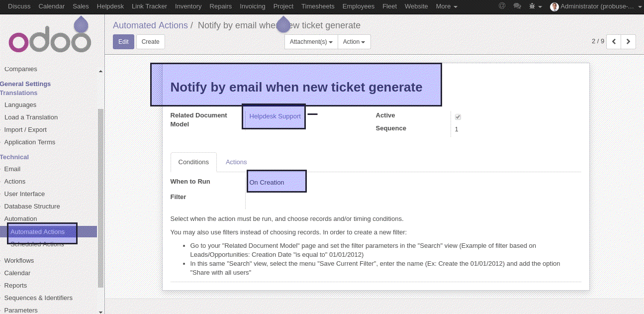
Task: Open the debug bug icon menu
Action: (x=535, y=6)
